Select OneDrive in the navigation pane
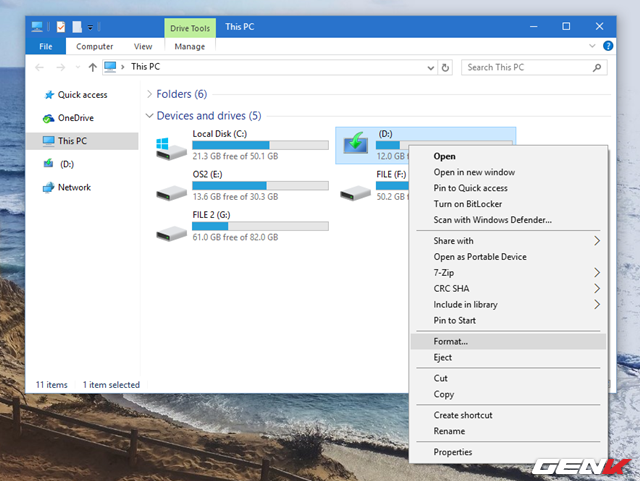This screenshot has height=481, width=640. pos(76,118)
